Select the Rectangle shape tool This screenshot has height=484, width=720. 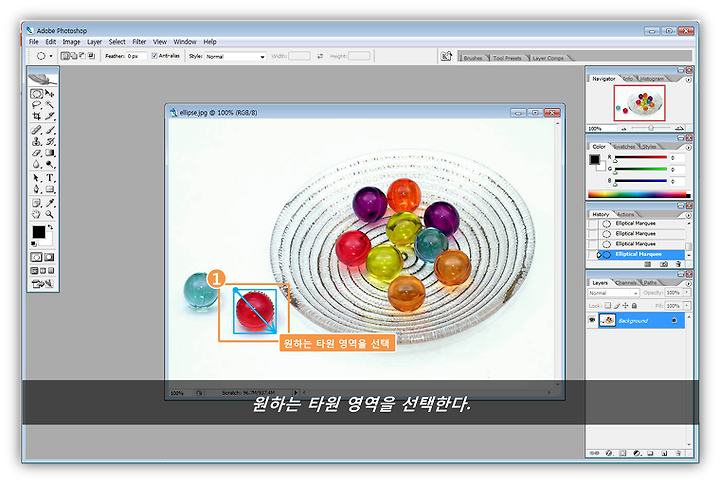[50, 189]
